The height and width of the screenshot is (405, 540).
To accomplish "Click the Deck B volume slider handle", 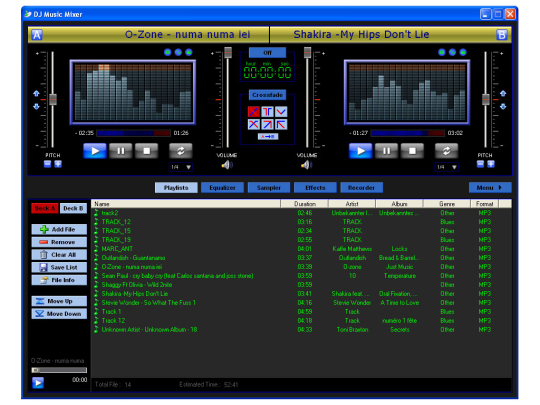I will point(308,53).
